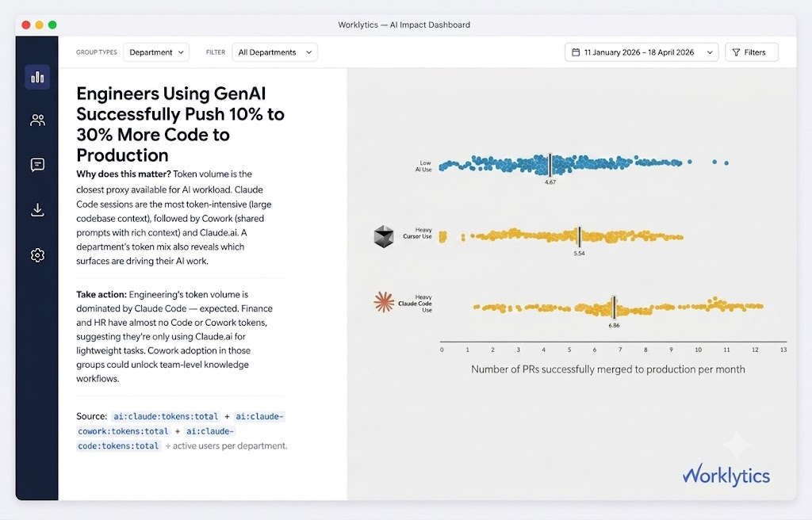Click the "Low AI Use" row label
Screen dimensions: 812x520
pyautogui.click(x=423, y=166)
